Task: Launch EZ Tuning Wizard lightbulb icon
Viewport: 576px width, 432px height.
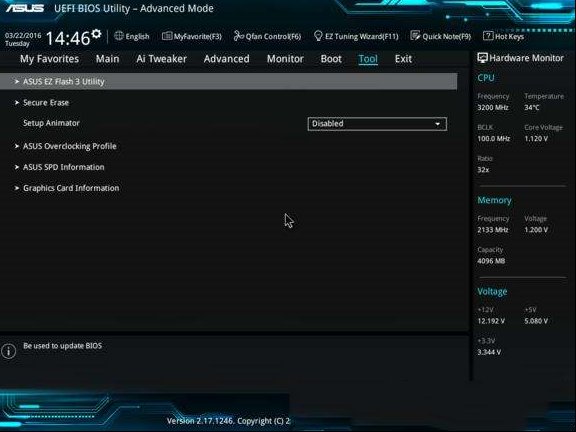Action: coord(318,36)
